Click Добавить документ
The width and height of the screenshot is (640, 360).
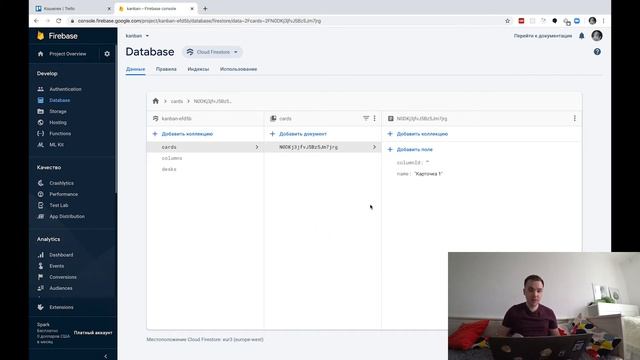click(298, 134)
